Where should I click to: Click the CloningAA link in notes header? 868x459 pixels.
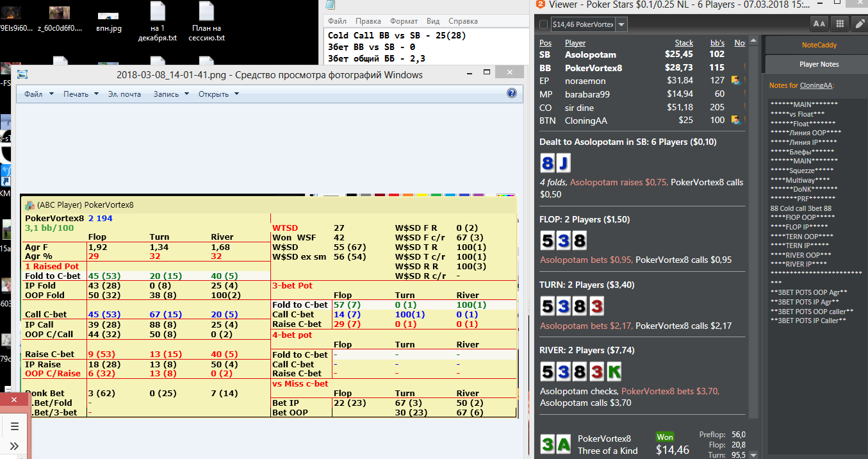pos(817,85)
